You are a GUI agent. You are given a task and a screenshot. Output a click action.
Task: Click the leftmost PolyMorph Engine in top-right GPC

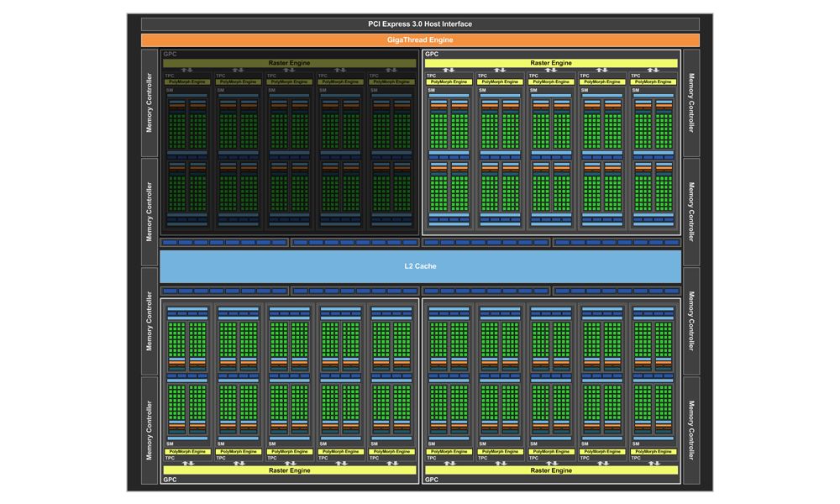[448, 81]
